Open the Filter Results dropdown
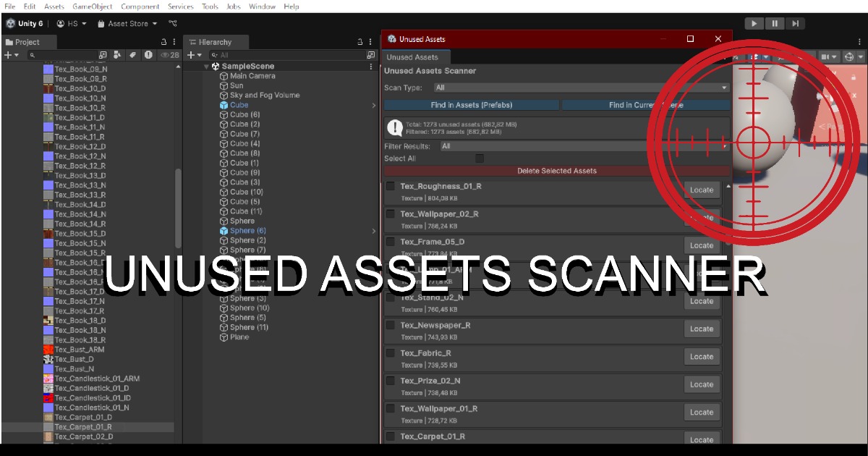The height and width of the screenshot is (456, 868). [x=584, y=146]
